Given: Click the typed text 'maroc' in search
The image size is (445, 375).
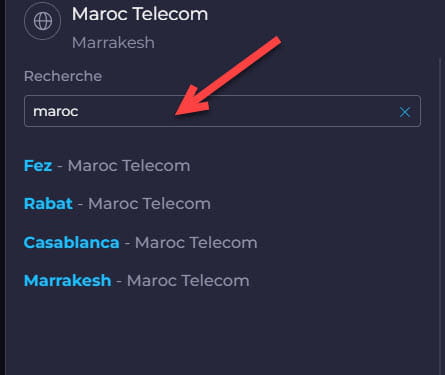Looking at the screenshot, I should (56, 111).
